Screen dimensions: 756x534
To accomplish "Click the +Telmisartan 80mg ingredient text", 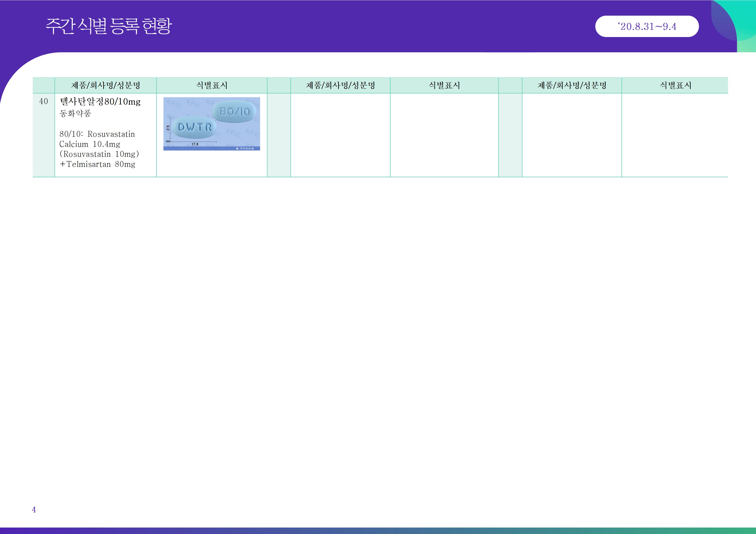I will point(97,164).
